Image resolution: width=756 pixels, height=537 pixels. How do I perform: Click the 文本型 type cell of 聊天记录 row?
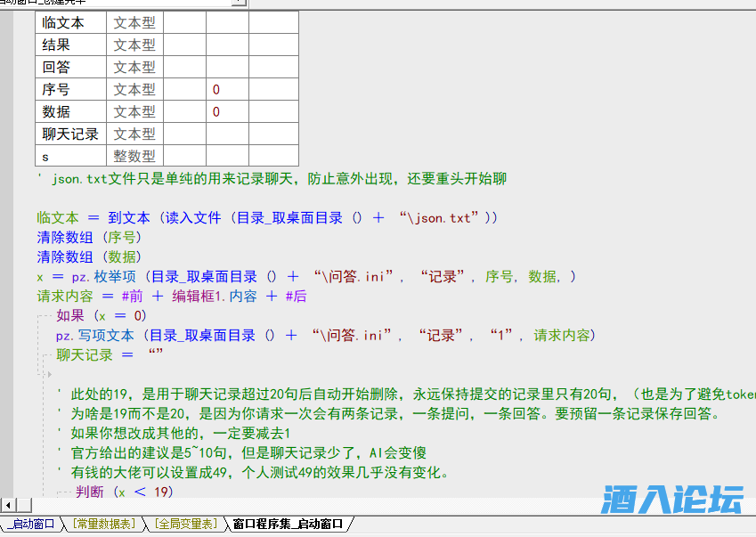135,134
